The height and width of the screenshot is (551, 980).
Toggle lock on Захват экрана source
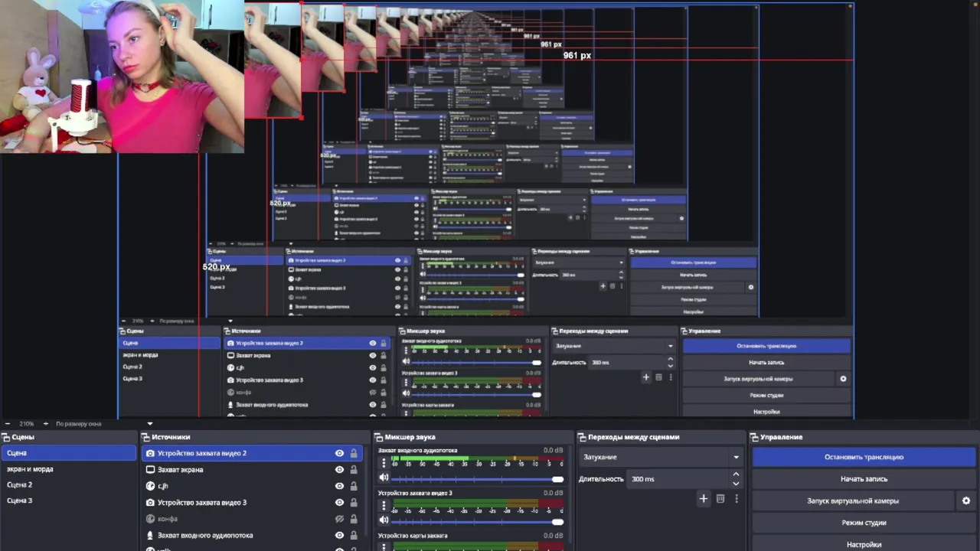pos(354,470)
